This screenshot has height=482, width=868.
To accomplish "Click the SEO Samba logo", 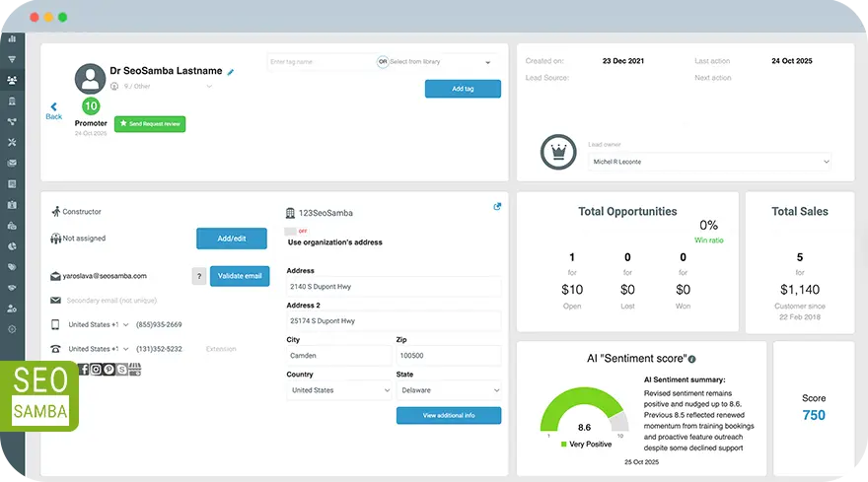I will tap(39, 396).
